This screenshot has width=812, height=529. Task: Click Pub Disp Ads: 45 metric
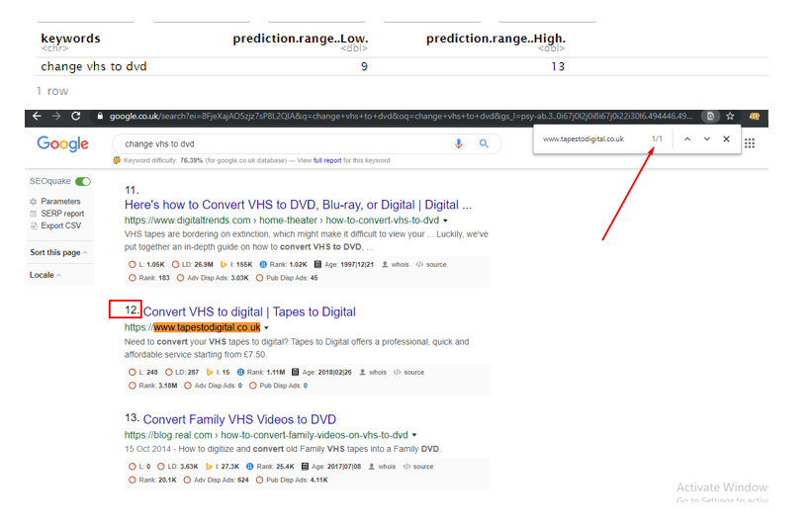(287, 278)
